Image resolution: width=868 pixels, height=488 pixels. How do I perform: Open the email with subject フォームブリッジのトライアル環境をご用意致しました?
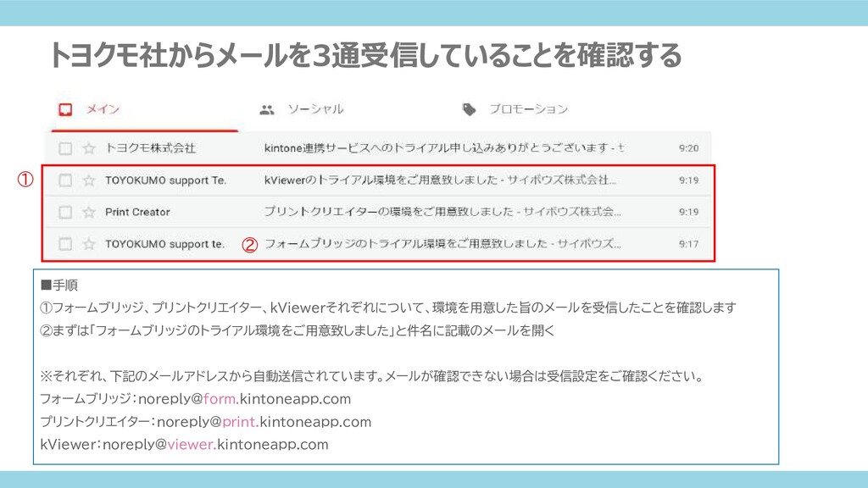(x=442, y=243)
